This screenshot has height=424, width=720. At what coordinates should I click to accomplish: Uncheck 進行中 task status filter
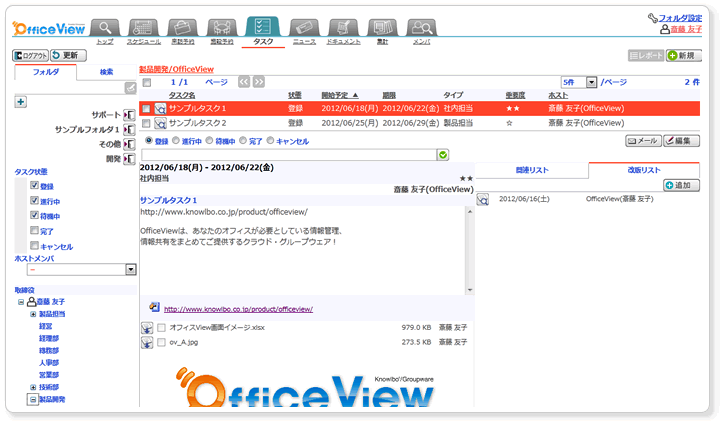point(34,200)
